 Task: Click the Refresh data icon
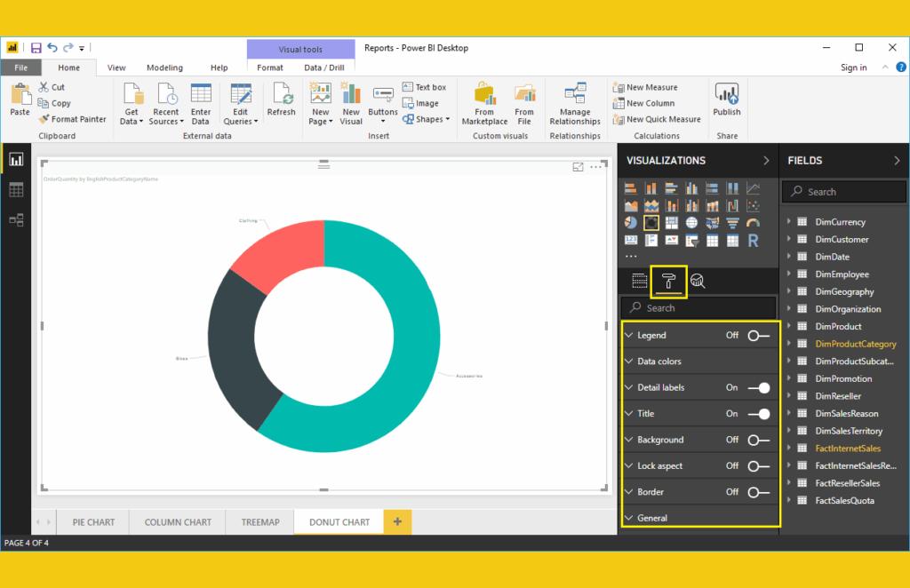281,99
